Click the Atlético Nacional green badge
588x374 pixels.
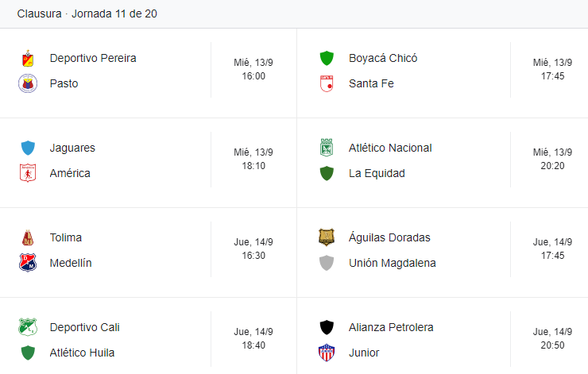tap(327, 148)
